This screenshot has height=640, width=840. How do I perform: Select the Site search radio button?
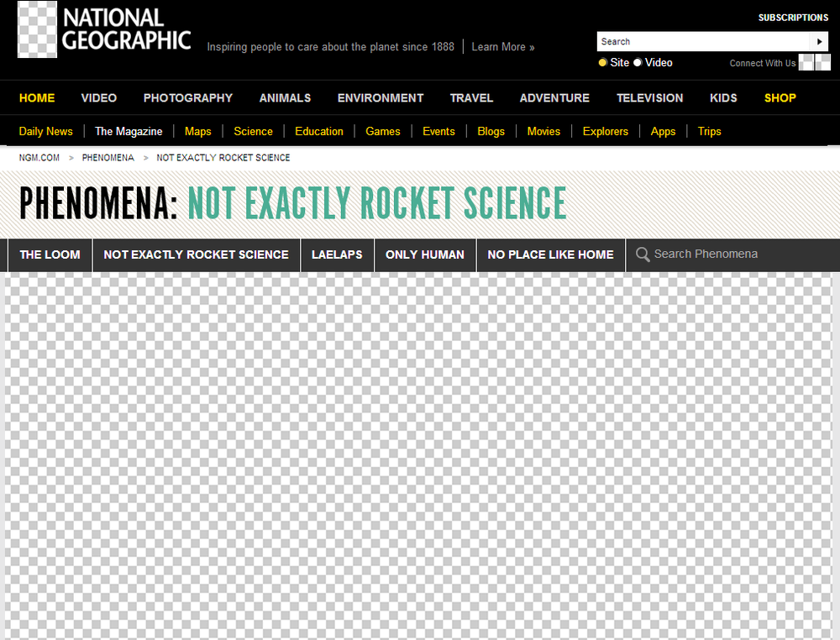click(602, 63)
